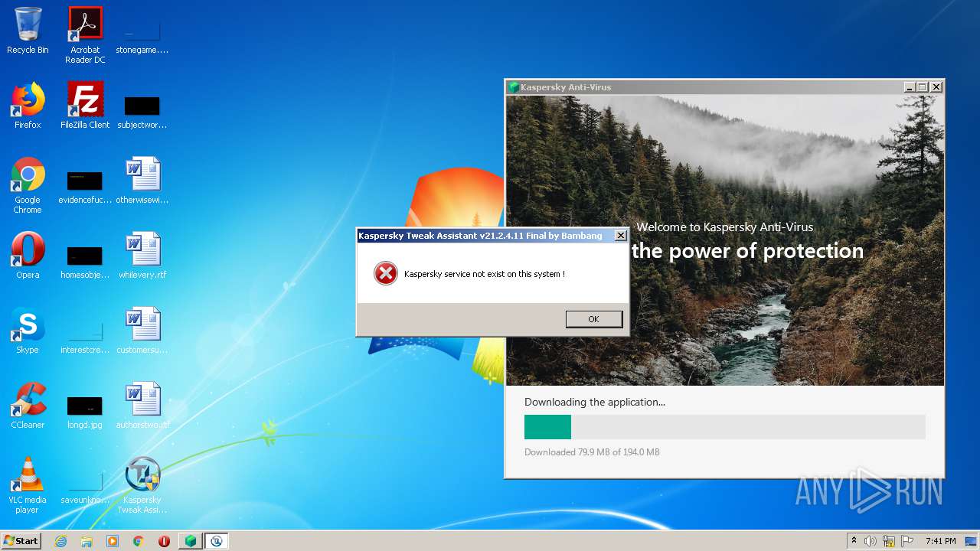The height and width of the screenshot is (551, 980).
Task: Click the download progress bar
Action: 724,426
